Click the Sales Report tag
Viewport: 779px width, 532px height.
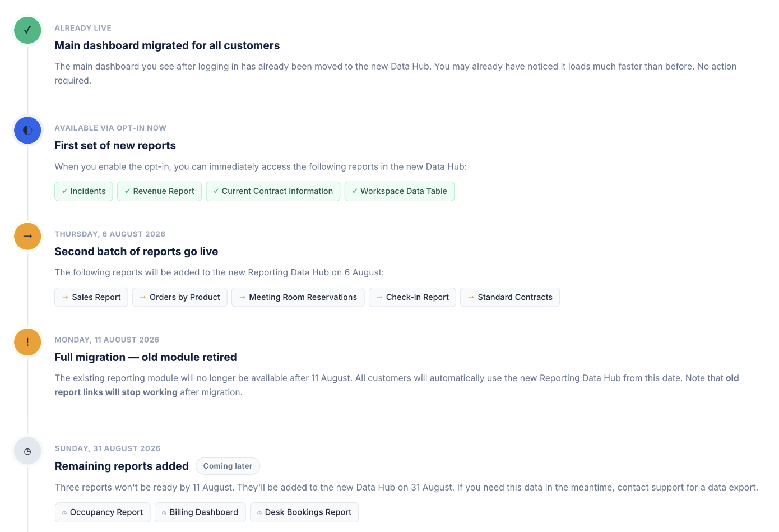point(91,297)
